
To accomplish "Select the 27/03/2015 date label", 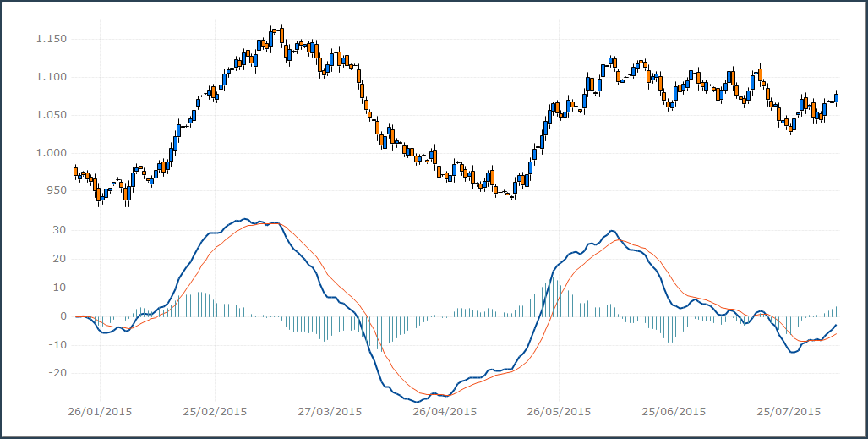I will click(330, 412).
